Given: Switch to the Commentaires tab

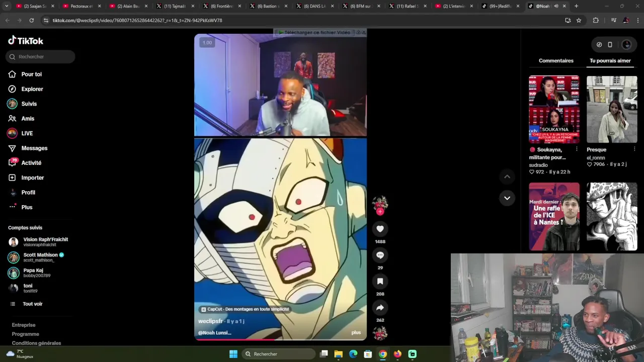Looking at the screenshot, I should (x=556, y=61).
